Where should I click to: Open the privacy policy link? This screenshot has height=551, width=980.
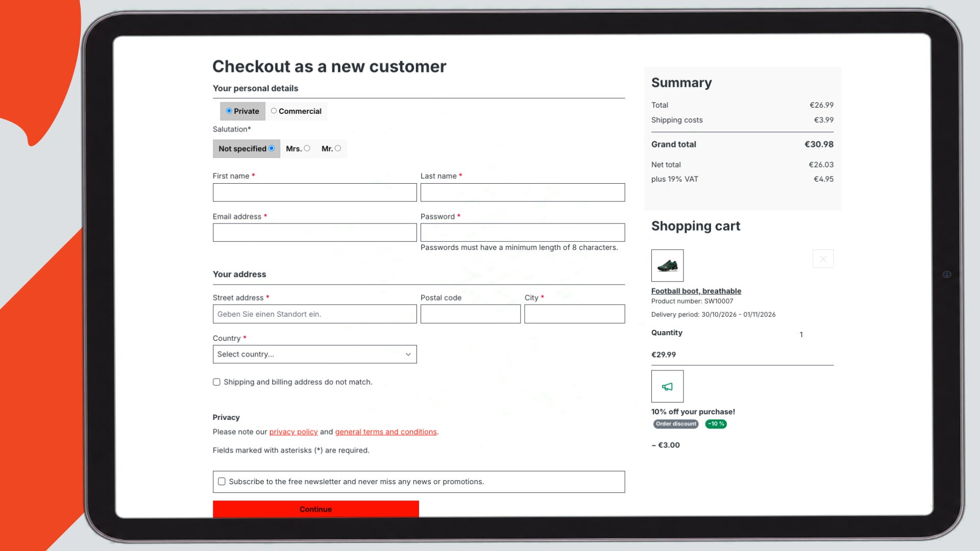(x=293, y=432)
